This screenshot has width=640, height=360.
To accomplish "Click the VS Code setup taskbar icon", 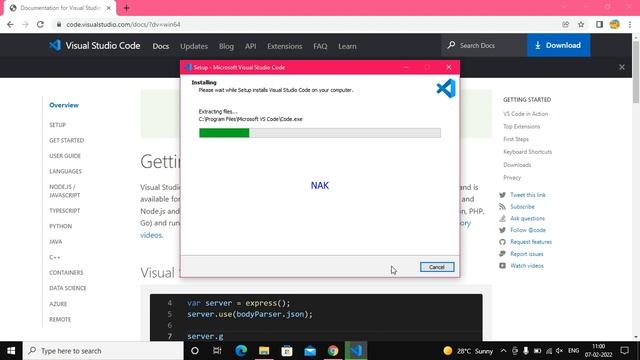I will [356, 351].
